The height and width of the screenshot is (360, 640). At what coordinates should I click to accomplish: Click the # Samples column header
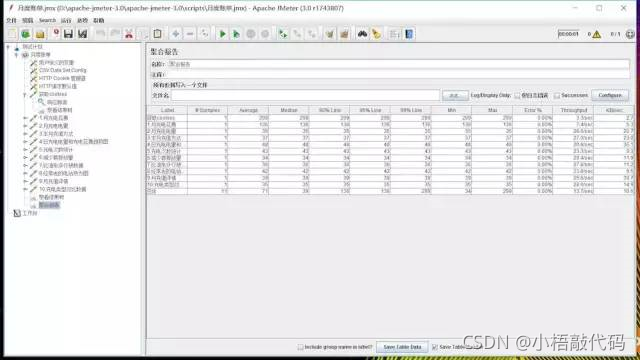click(207, 111)
